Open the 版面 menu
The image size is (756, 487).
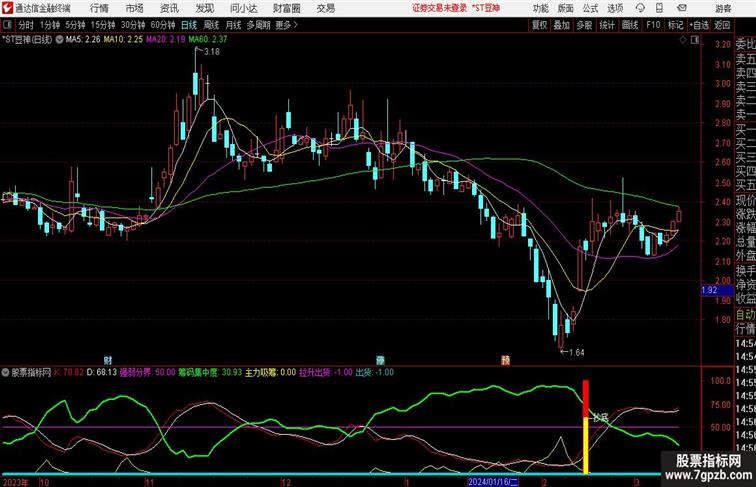[x=566, y=8]
